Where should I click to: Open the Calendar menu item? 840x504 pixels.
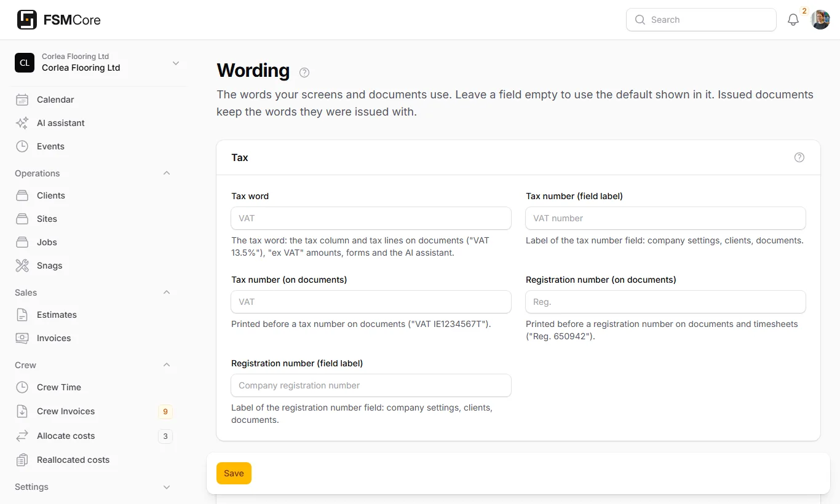click(93, 100)
